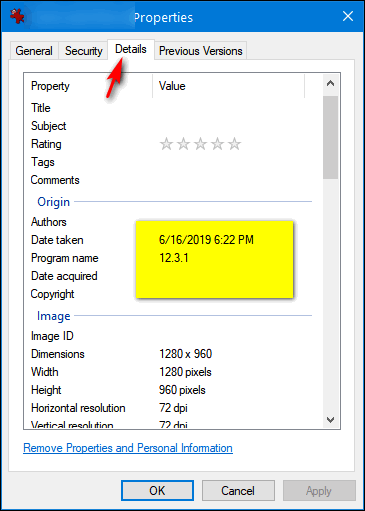
Task: Open the Previous Versions tab
Action: click(x=201, y=51)
